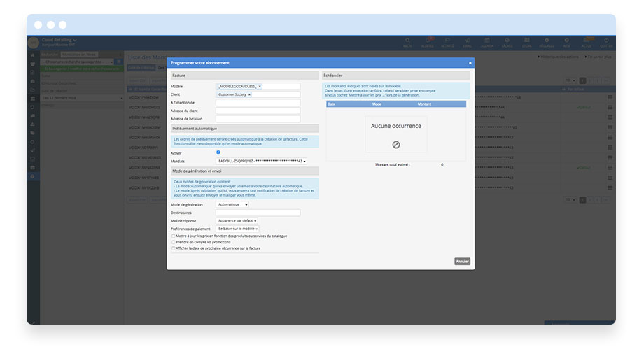644x349 pixels.
Task: Open the Mandats dropdown
Action: click(x=262, y=161)
